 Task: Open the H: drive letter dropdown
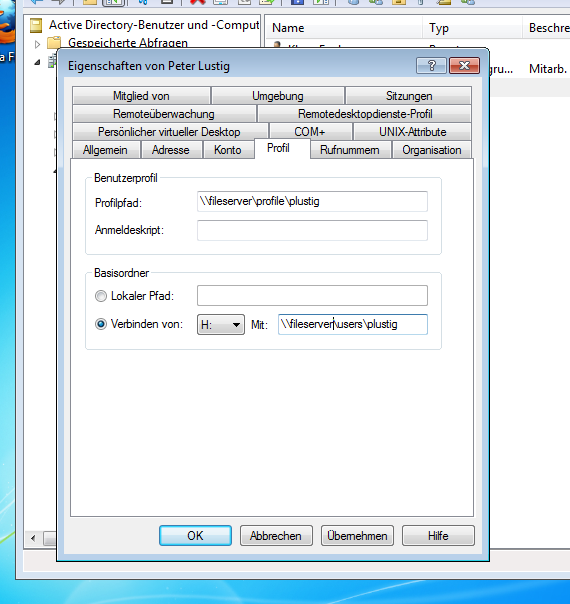(x=221, y=324)
